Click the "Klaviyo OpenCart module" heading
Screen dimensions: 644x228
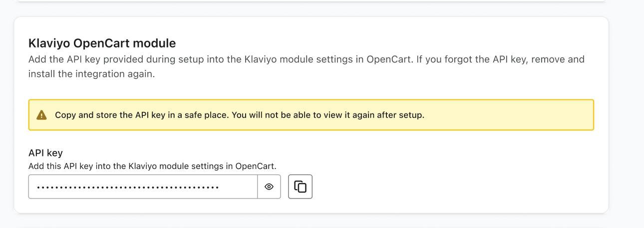(102, 43)
